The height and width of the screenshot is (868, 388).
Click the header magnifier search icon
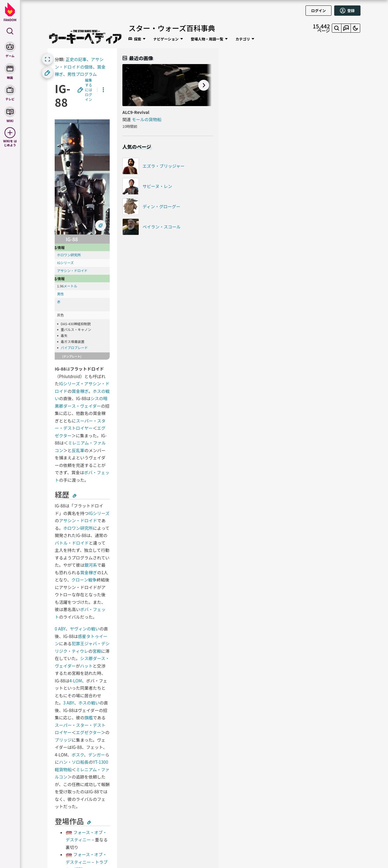[336, 28]
